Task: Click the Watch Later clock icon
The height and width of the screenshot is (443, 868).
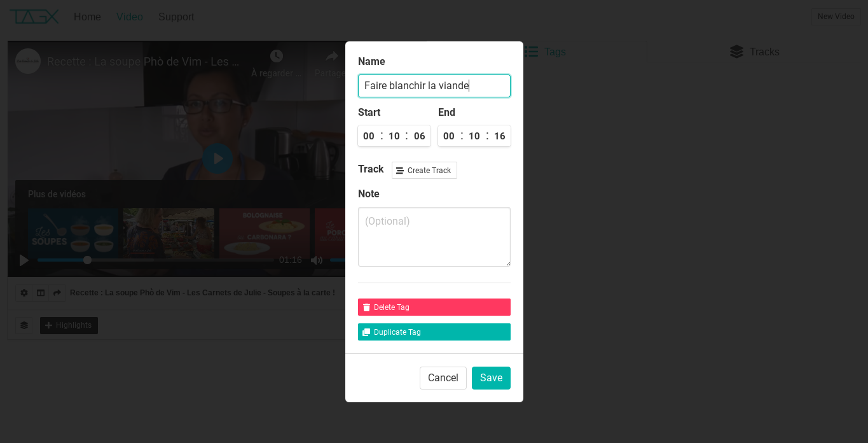Action: coord(276,57)
